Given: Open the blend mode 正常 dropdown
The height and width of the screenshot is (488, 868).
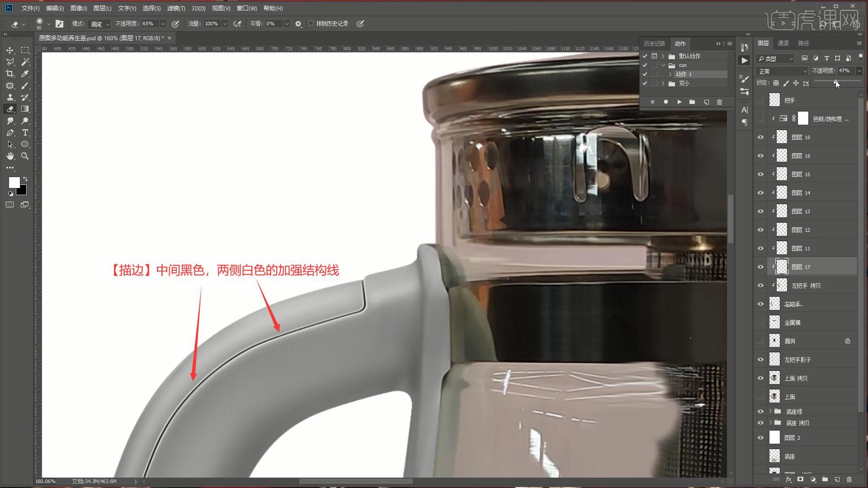Looking at the screenshot, I should (782, 71).
